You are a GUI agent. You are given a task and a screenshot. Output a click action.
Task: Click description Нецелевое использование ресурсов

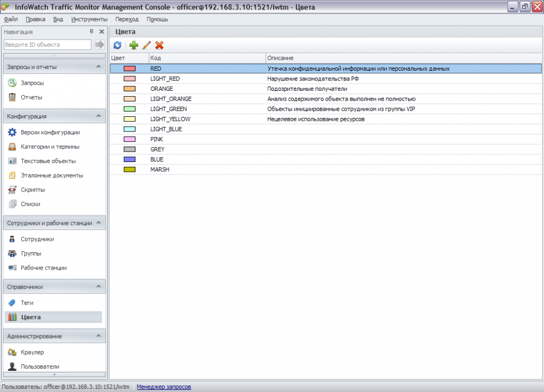pyautogui.click(x=316, y=119)
